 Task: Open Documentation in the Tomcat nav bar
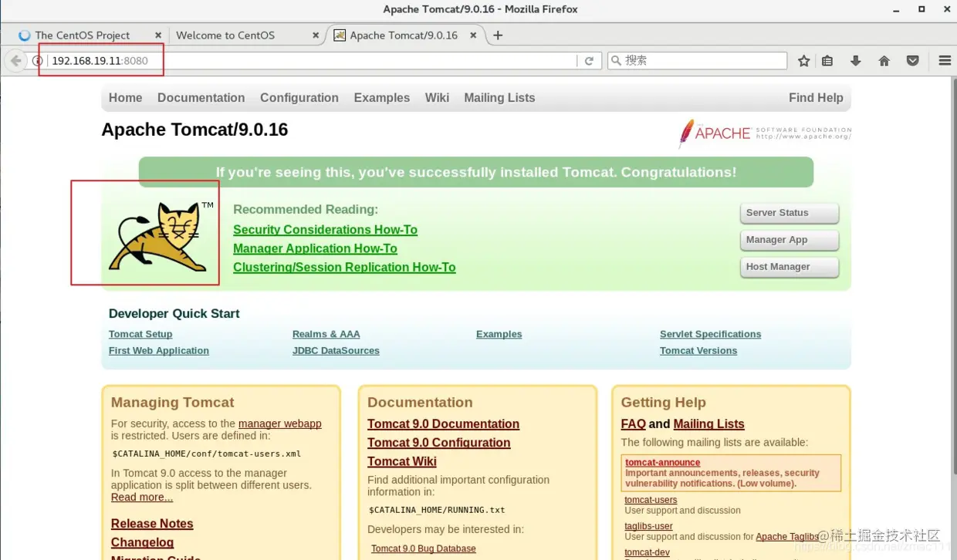coord(201,98)
